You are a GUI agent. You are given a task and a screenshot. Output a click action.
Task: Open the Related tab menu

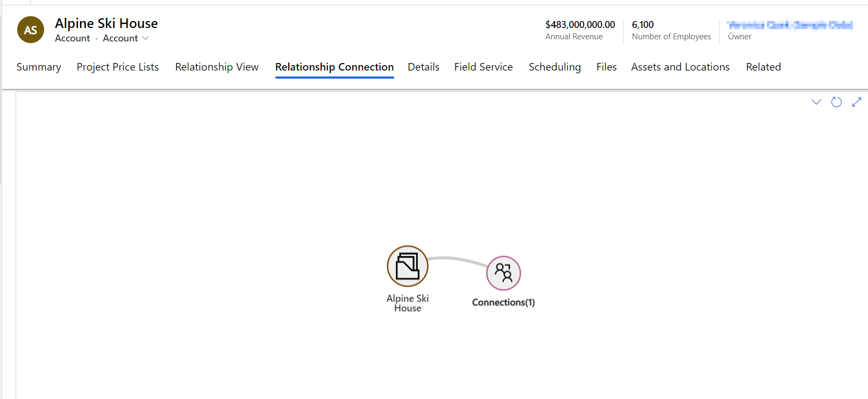pos(763,67)
